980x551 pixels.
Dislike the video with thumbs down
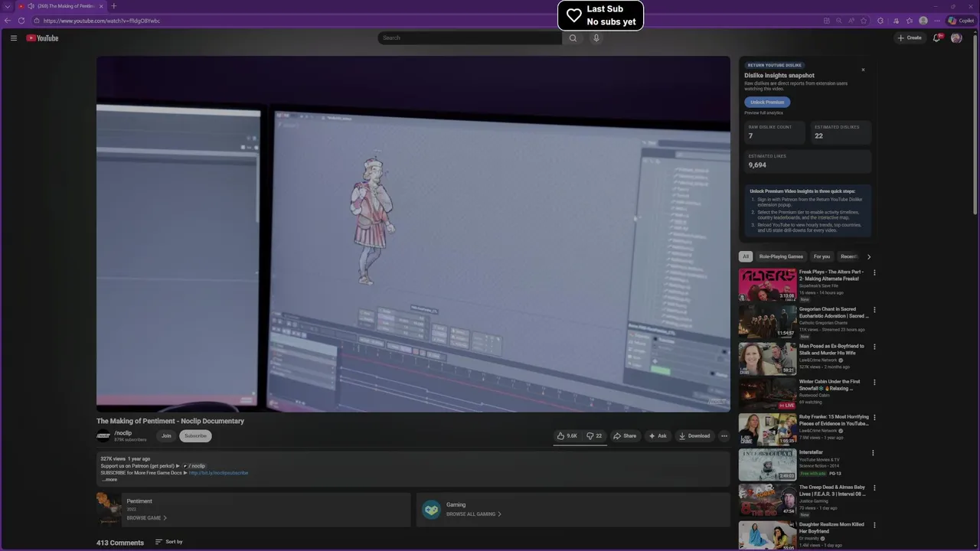click(594, 436)
